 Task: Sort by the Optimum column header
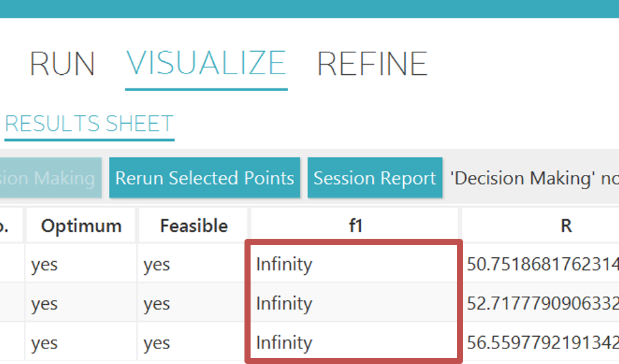[81, 226]
